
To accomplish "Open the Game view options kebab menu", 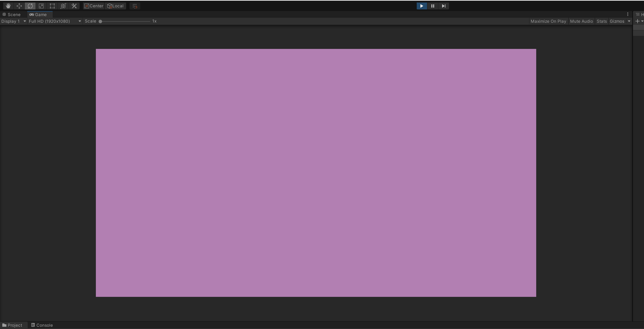I will click(628, 14).
